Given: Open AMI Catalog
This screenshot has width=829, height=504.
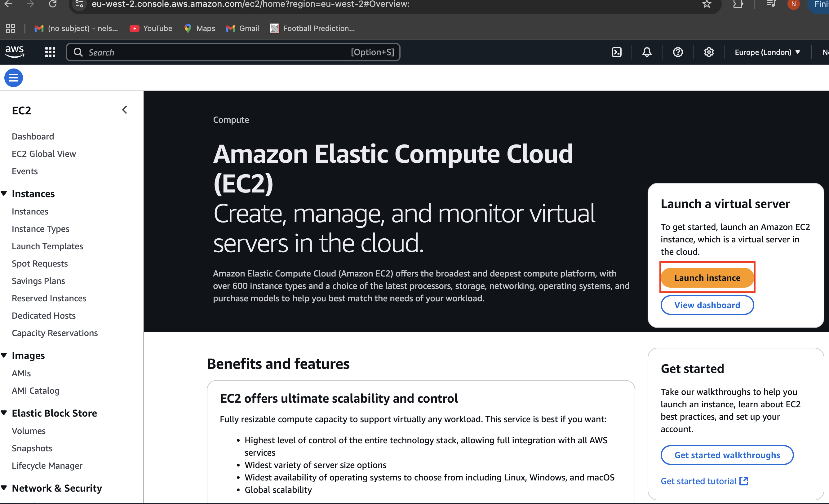Looking at the screenshot, I should pyautogui.click(x=35, y=391).
